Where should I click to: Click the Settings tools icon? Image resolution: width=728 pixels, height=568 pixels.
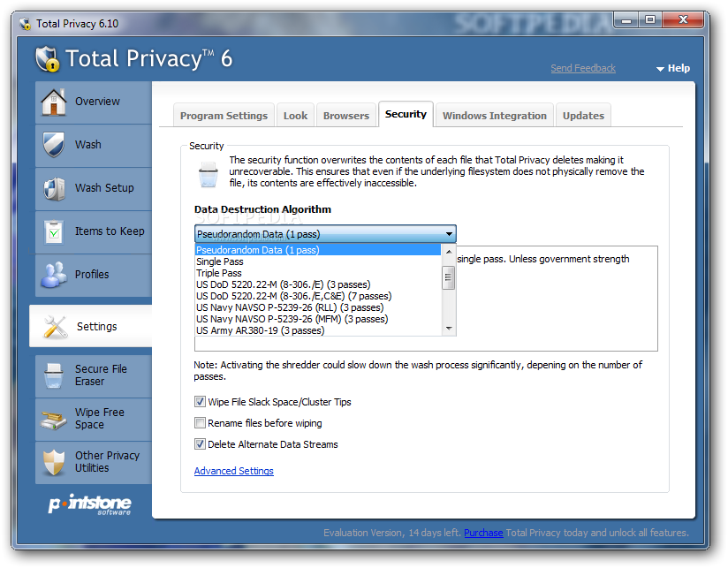click(56, 327)
